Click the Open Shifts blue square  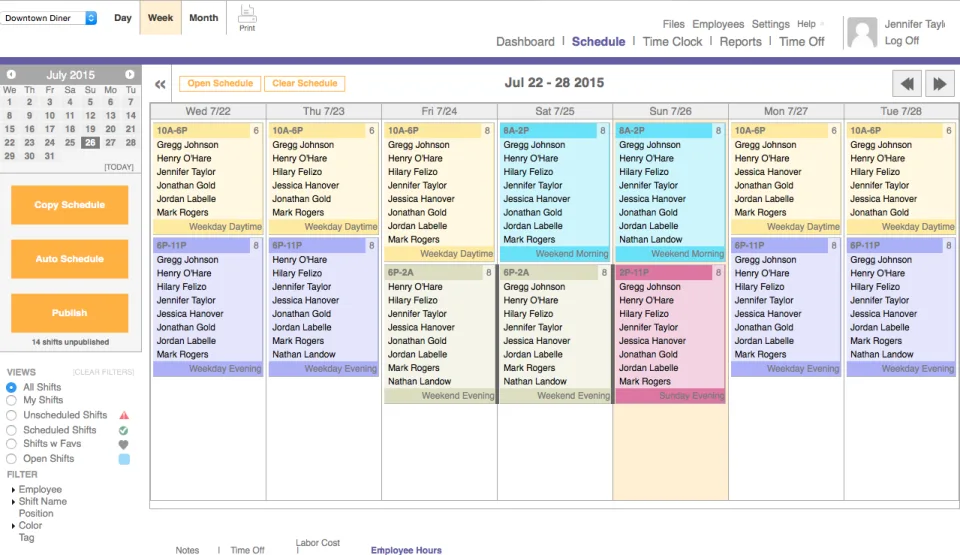(124, 459)
